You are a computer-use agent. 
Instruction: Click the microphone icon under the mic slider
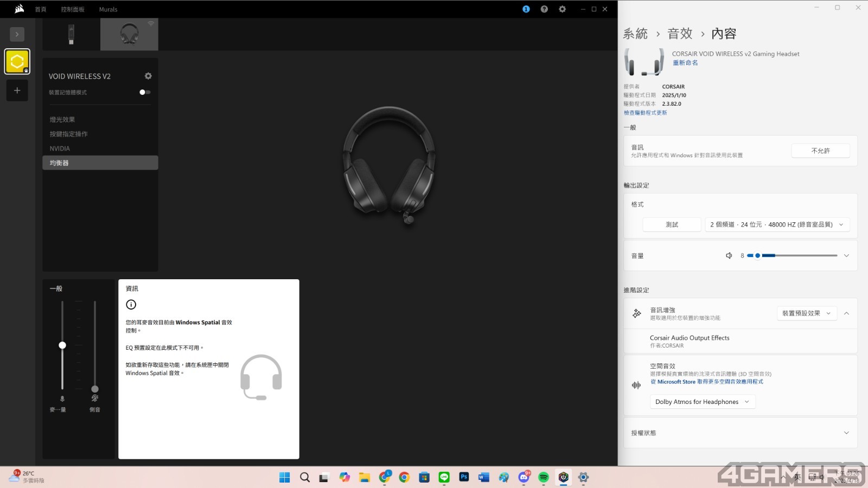click(62, 399)
